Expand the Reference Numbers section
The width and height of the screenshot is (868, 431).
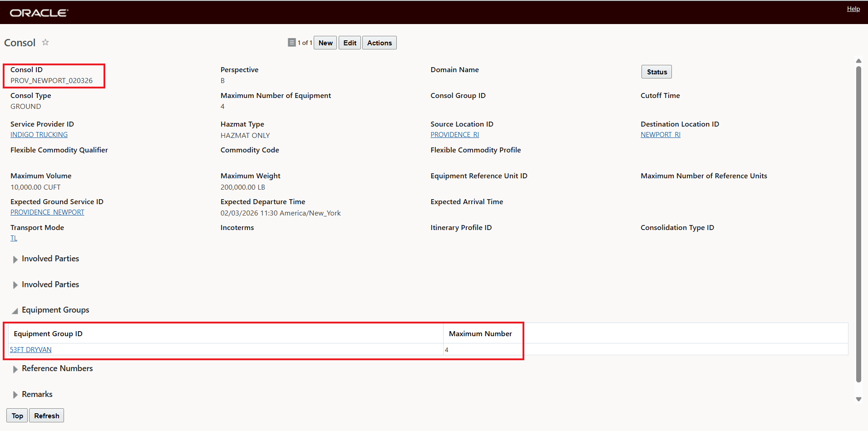pos(15,369)
